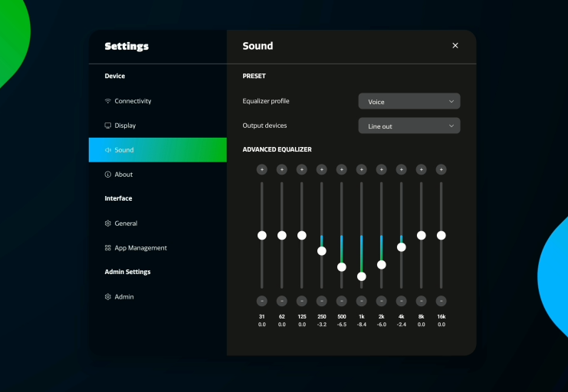Click the grid icon next to App Management
Screen dimensions: 568x392
[x=107, y=248]
